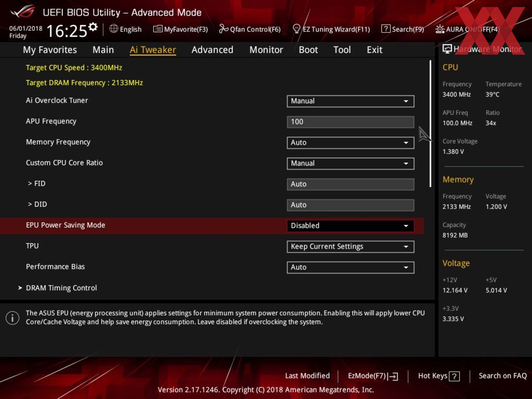Click the DID value field
The height and width of the screenshot is (399, 532).
(x=350, y=205)
